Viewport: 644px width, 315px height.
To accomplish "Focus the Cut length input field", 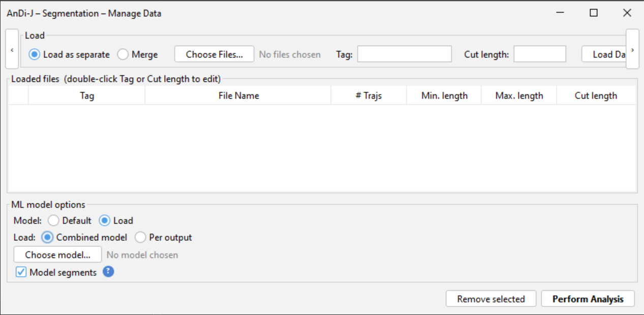I will [540, 54].
